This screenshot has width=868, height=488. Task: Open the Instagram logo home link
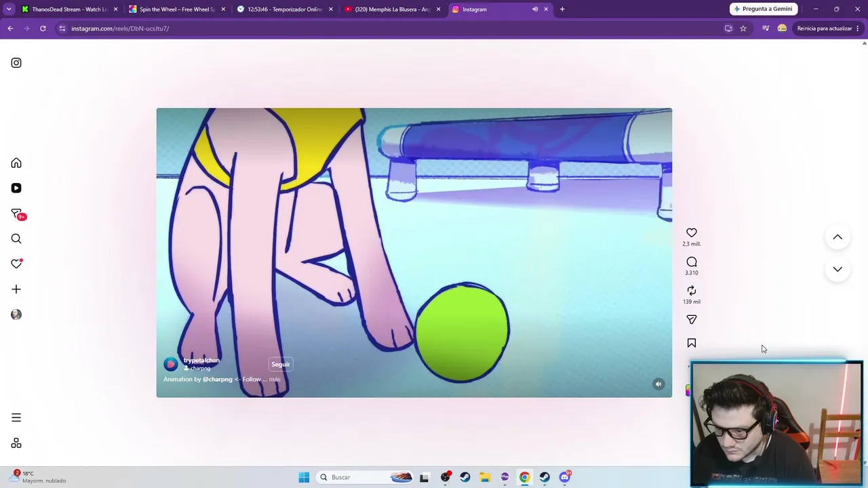tap(16, 63)
